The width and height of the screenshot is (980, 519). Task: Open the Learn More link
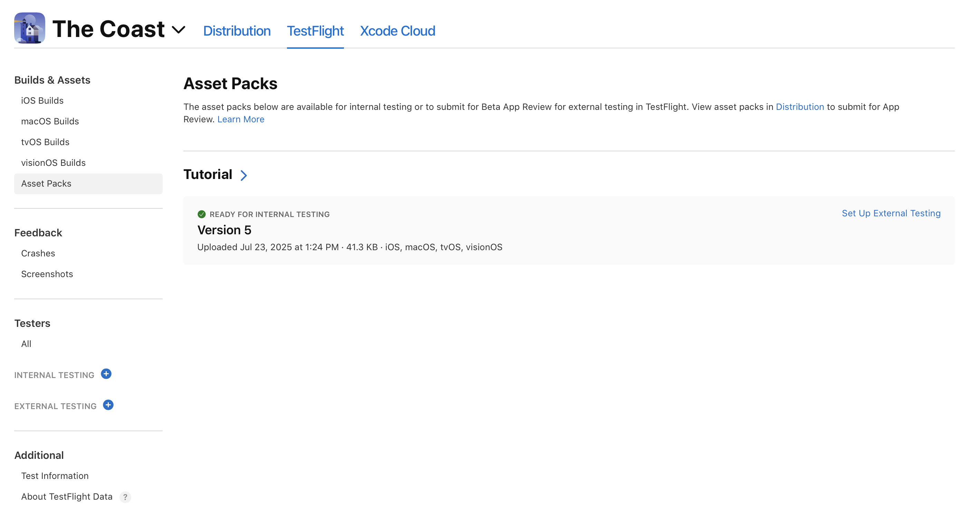(x=240, y=119)
